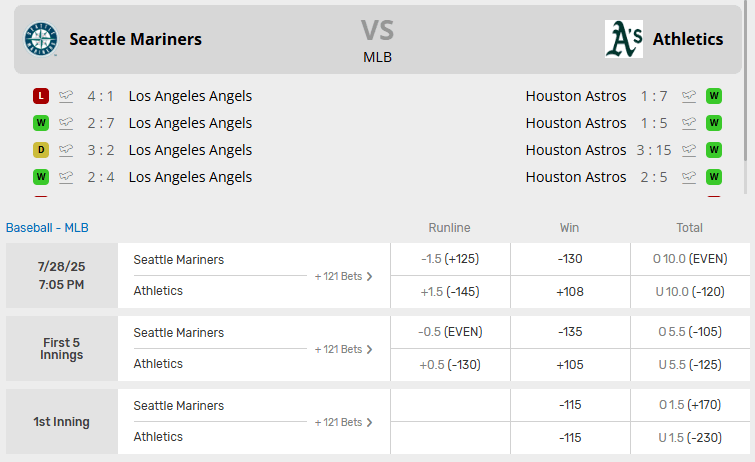The height and width of the screenshot is (462, 755).
Task: Click W badge beside Athletics 2:5 result
Action: [x=714, y=178]
